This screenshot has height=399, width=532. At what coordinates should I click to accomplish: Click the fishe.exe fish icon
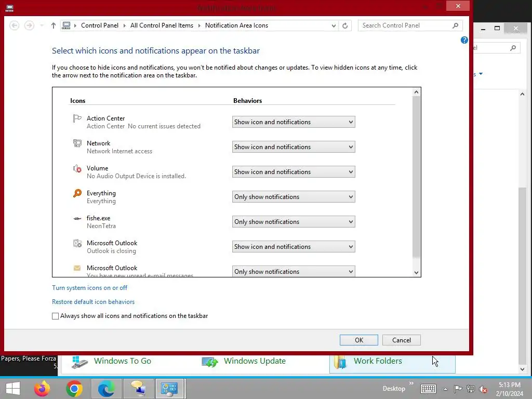click(77, 218)
